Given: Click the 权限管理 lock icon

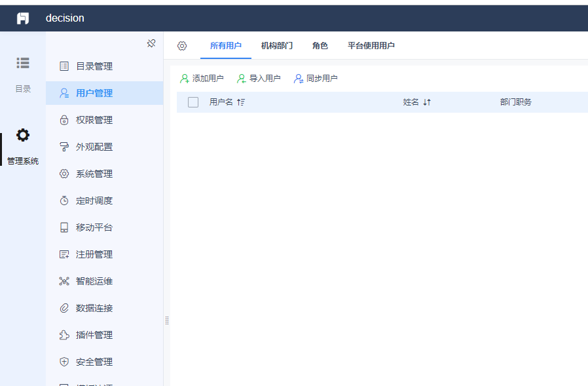Looking at the screenshot, I should click(64, 120).
